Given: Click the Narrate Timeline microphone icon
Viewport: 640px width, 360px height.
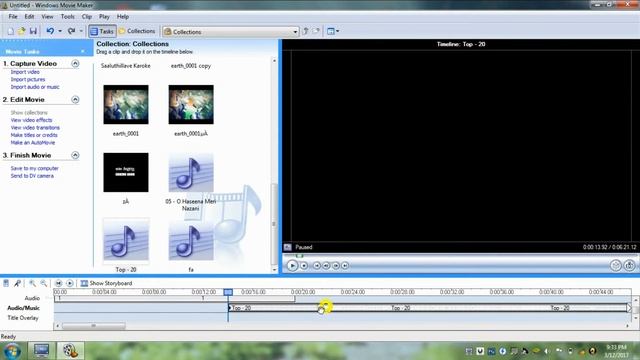Looking at the screenshot, I should (17, 283).
